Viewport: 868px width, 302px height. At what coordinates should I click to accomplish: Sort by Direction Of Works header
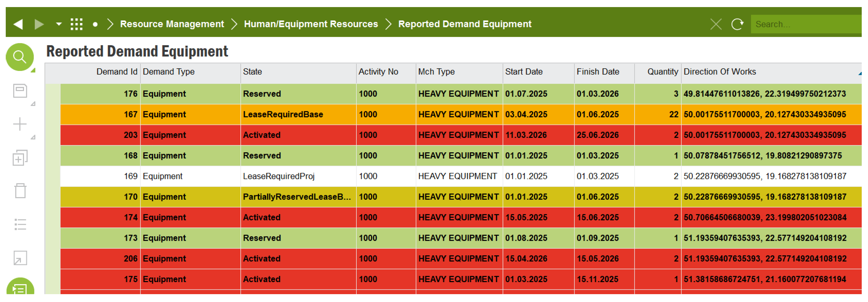(771, 72)
